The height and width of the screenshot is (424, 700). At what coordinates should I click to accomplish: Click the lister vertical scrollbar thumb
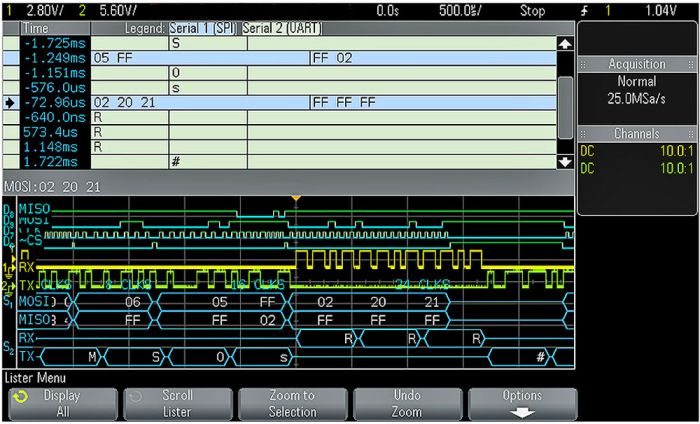click(x=565, y=108)
